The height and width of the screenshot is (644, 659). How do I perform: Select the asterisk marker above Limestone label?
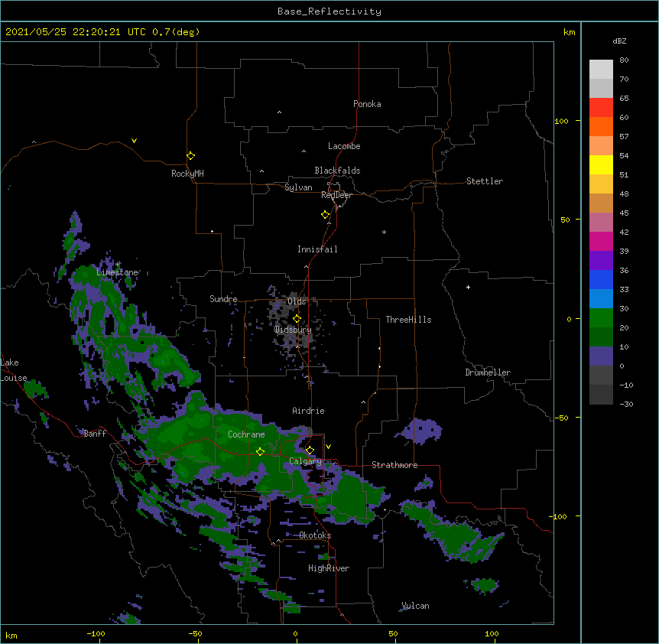click(118, 264)
